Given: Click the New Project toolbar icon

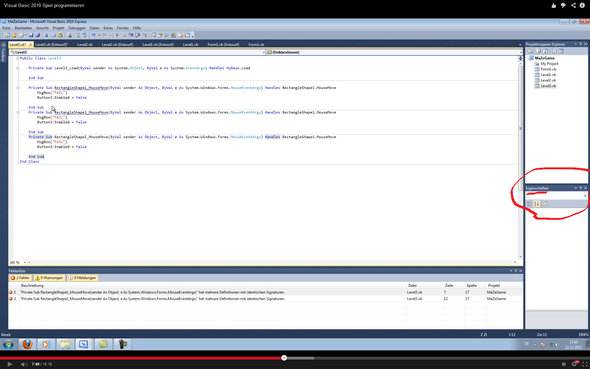Looking at the screenshot, I should [x=7, y=35].
